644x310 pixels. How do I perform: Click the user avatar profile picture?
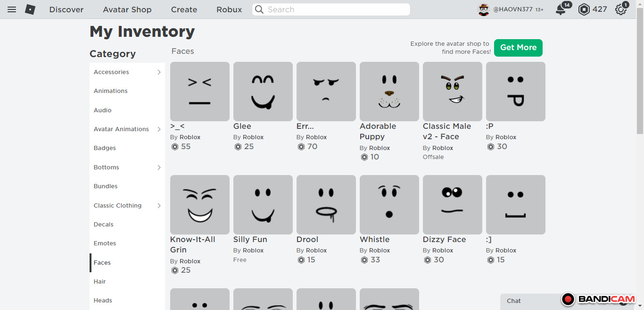(484, 9)
